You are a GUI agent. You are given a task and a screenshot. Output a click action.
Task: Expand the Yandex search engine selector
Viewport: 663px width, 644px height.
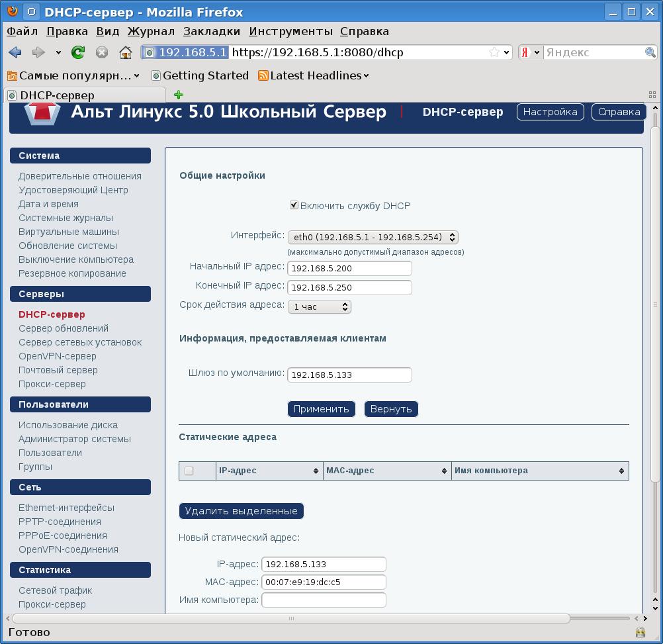pos(530,52)
